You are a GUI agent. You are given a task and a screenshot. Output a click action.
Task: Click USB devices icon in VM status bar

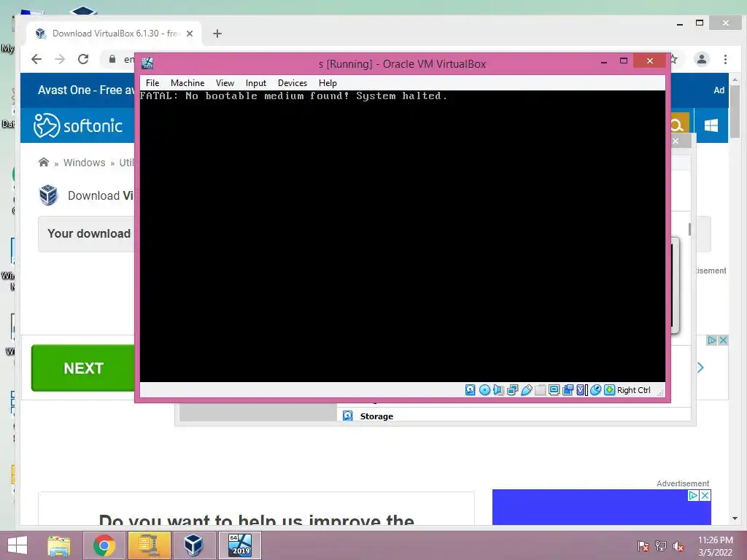pyautogui.click(x=527, y=390)
